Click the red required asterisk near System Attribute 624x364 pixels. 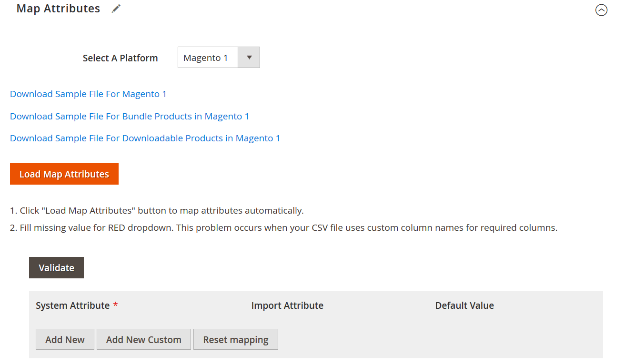click(x=115, y=305)
